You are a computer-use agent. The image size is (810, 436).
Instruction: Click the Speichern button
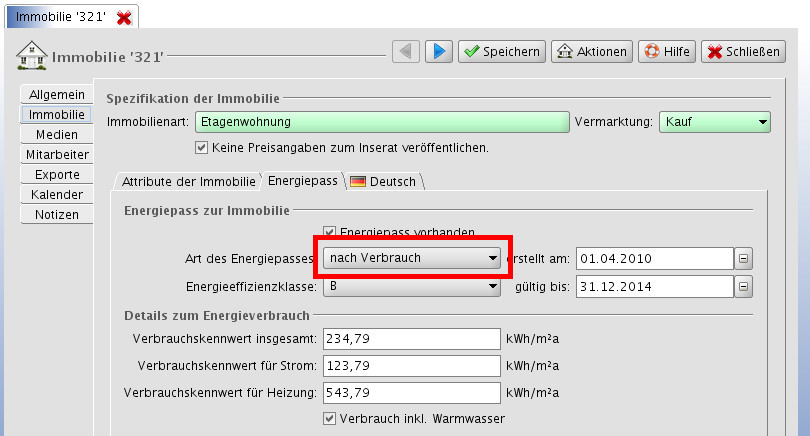coord(502,51)
